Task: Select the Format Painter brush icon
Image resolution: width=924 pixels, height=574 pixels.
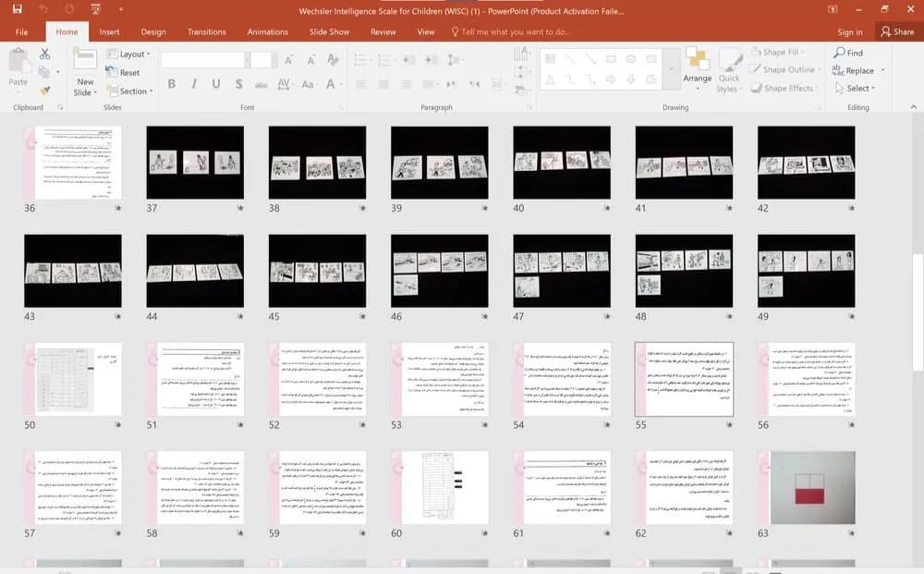Action: pyautogui.click(x=44, y=91)
